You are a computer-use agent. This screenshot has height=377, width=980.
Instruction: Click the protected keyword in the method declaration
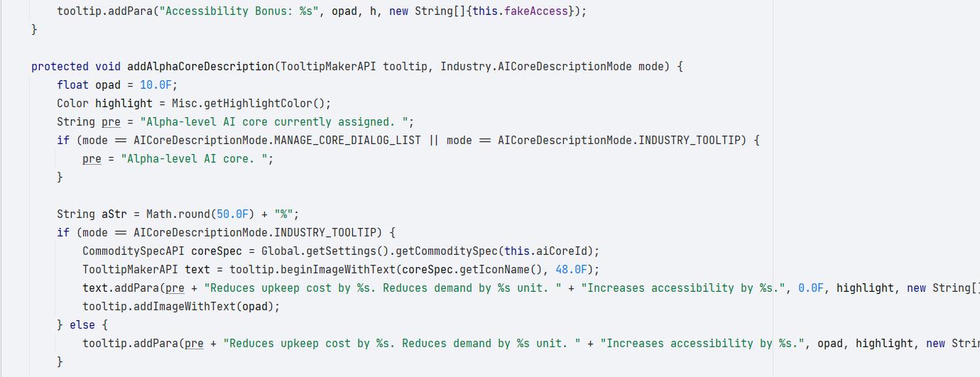(x=60, y=67)
